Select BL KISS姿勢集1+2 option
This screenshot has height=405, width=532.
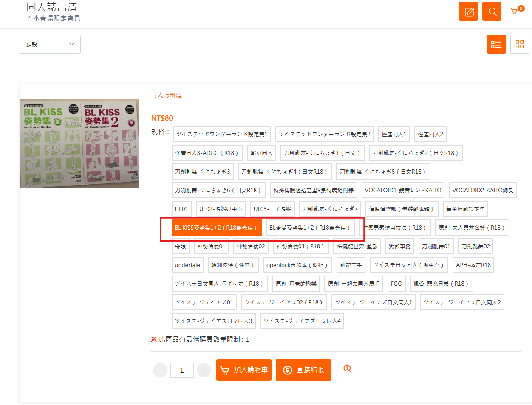coord(217,228)
